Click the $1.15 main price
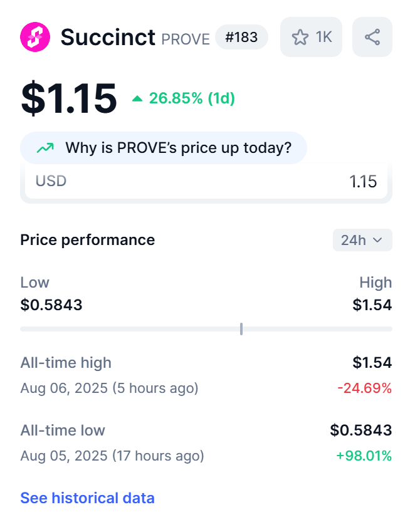This screenshot has height=532, width=410. coord(69,98)
